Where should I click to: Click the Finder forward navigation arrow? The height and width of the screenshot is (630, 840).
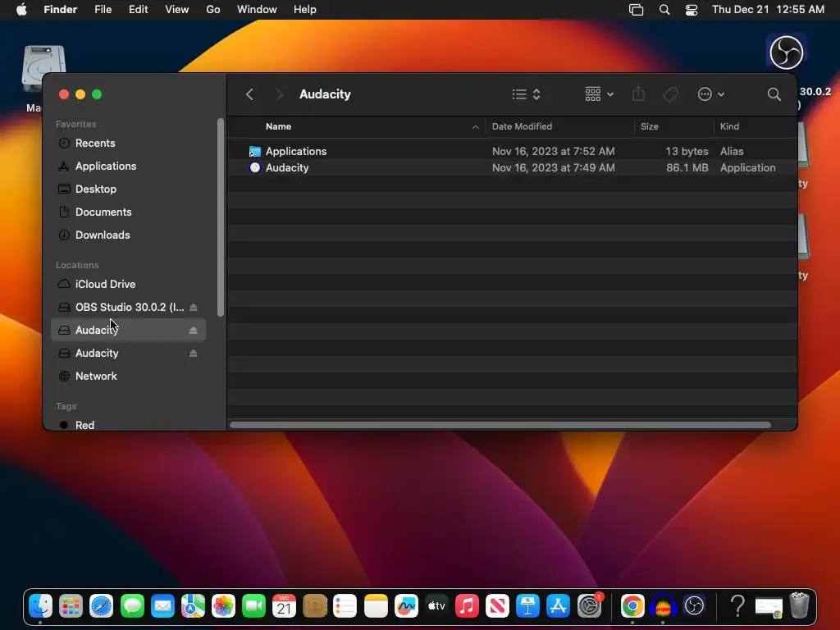pos(279,94)
